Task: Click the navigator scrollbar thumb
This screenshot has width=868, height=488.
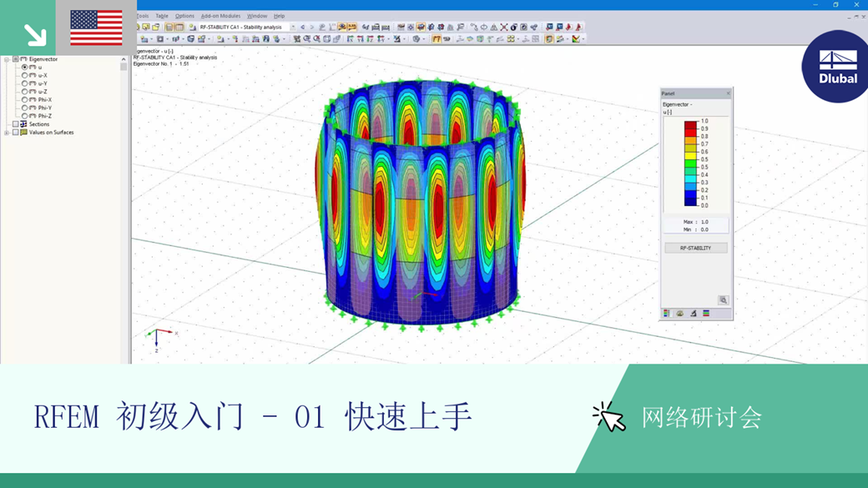Action: click(x=124, y=67)
